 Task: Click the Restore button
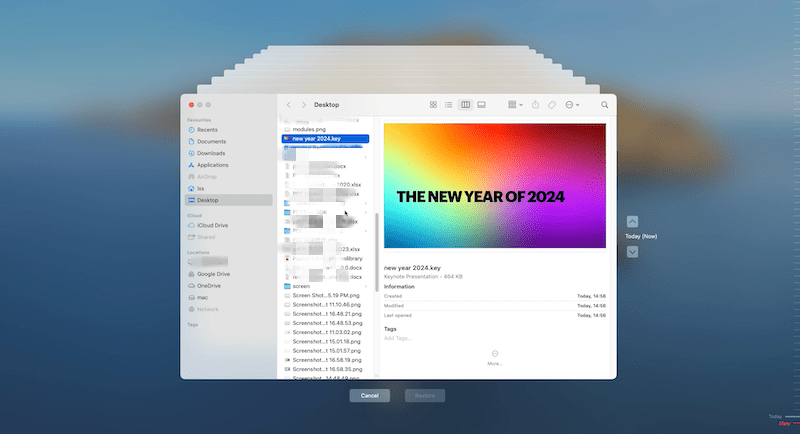pos(424,395)
